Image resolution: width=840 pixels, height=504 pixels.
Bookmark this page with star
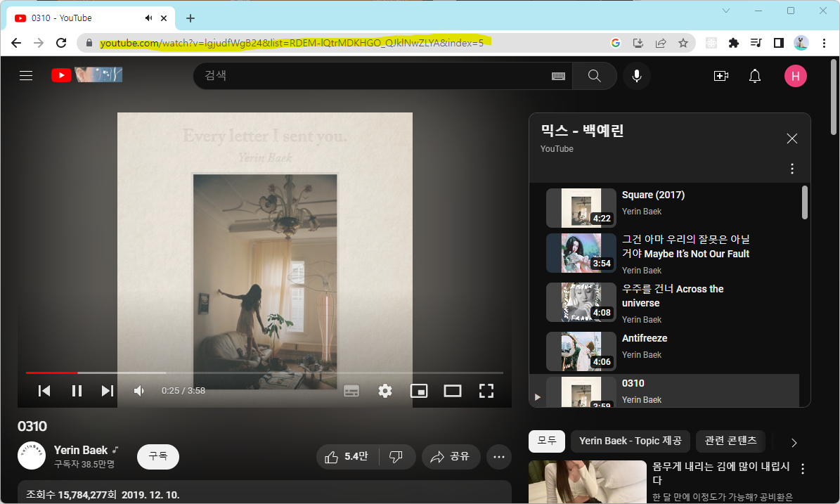(x=683, y=43)
